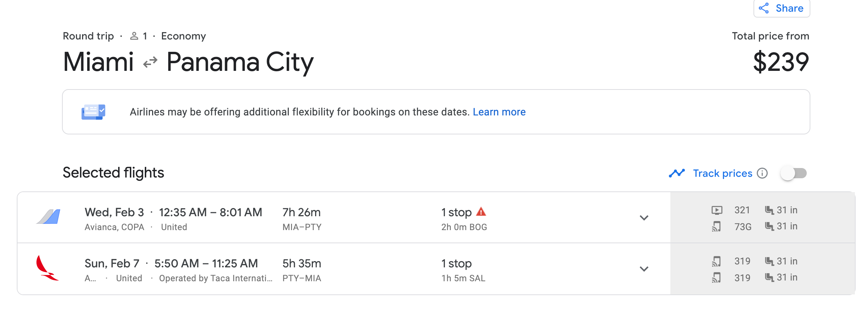868x309 pixels.
Task: Click the 2h 0m BOG layover text
Action: pos(464,227)
